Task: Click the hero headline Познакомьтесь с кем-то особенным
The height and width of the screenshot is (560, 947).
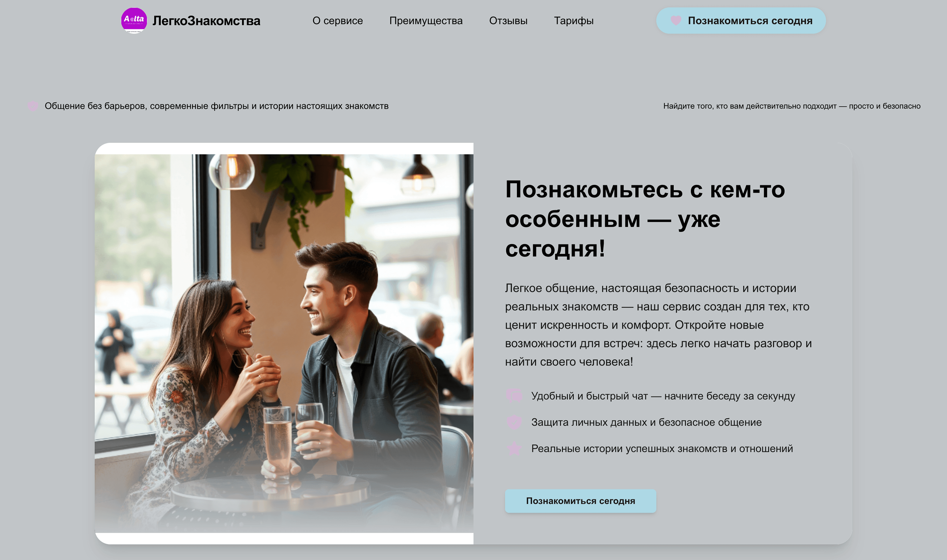Action: 645,218
